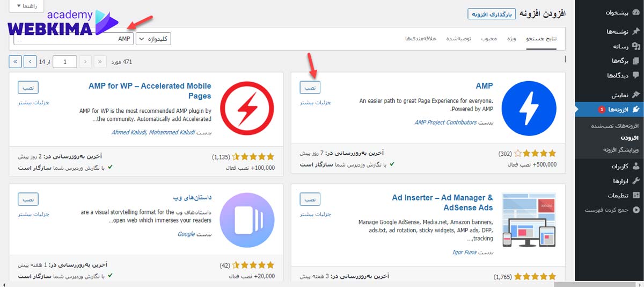Screen dimensions: 644x287
Task: Click the five-star rating of AMP for WP
Action: 253,157
